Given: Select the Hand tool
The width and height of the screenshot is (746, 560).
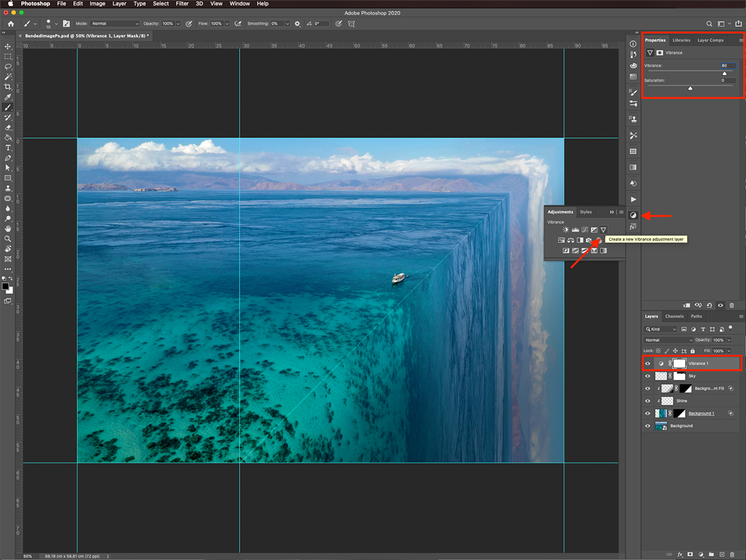Looking at the screenshot, I should tap(8, 229).
